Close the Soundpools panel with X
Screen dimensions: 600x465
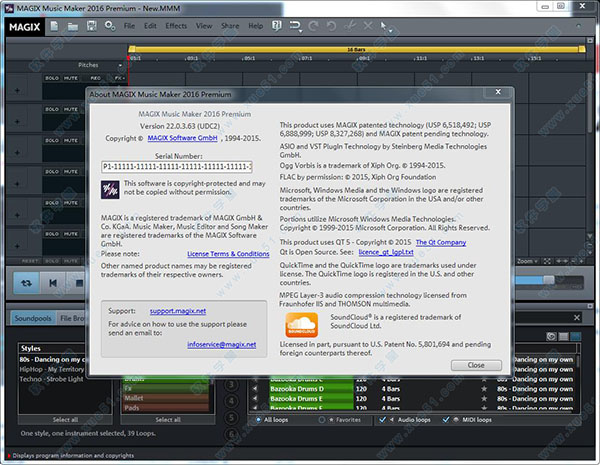tap(577, 318)
